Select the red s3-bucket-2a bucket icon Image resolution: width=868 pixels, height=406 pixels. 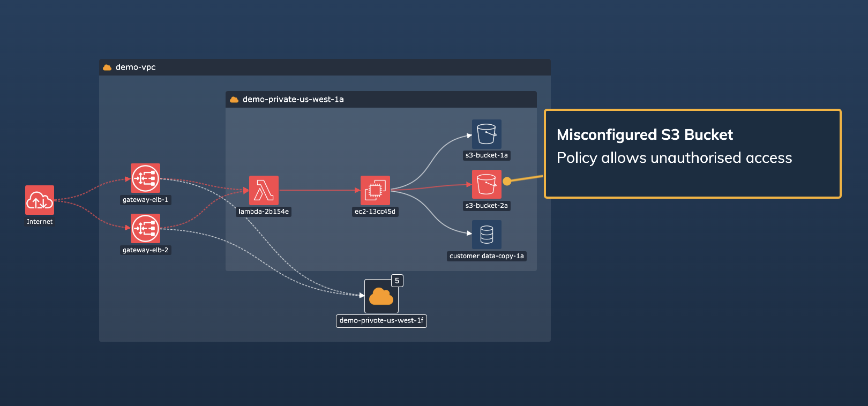pyautogui.click(x=487, y=184)
